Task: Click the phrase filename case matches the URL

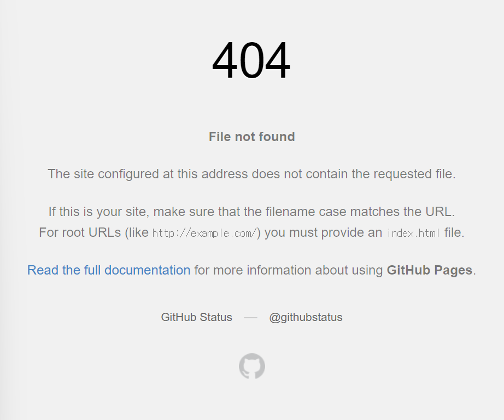Action: [360, 212]
